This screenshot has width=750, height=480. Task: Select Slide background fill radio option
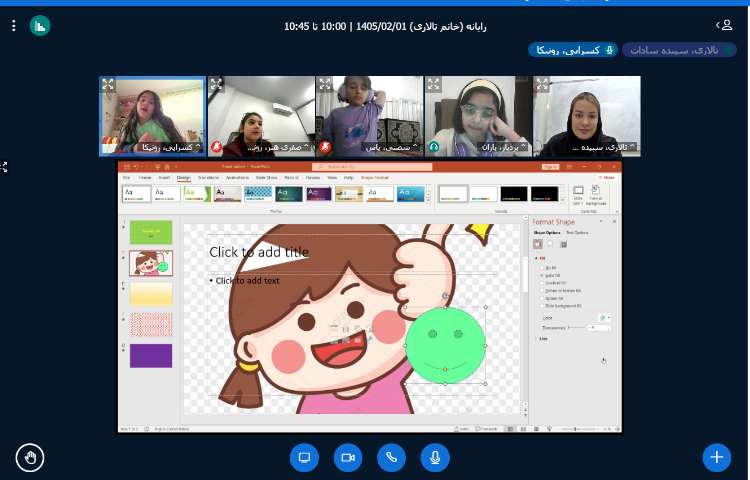pyautogui.click(x=561, y=306)
